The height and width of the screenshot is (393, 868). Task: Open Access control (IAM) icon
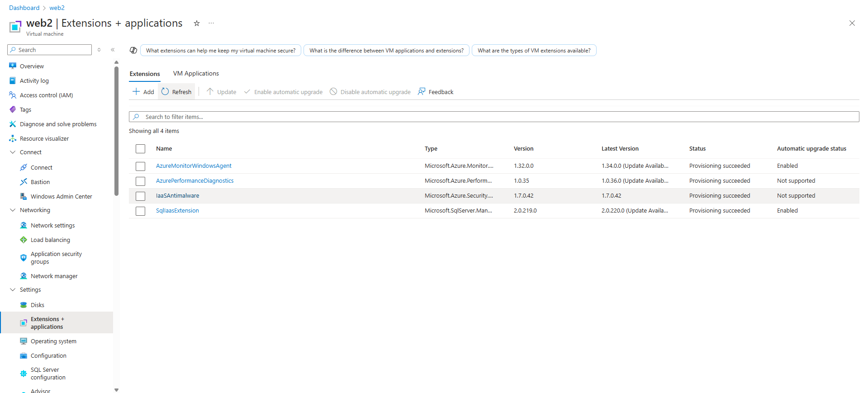pyautogui.click(x=13, y=95)
